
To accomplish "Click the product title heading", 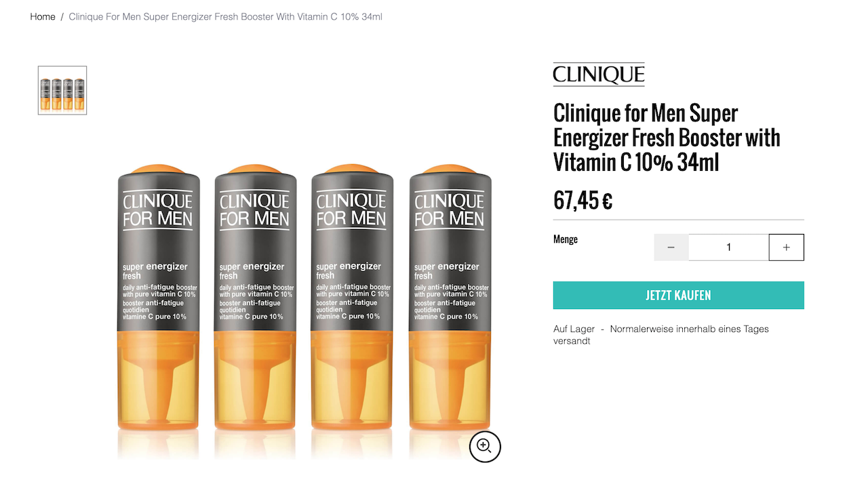I will pos(666,138).
